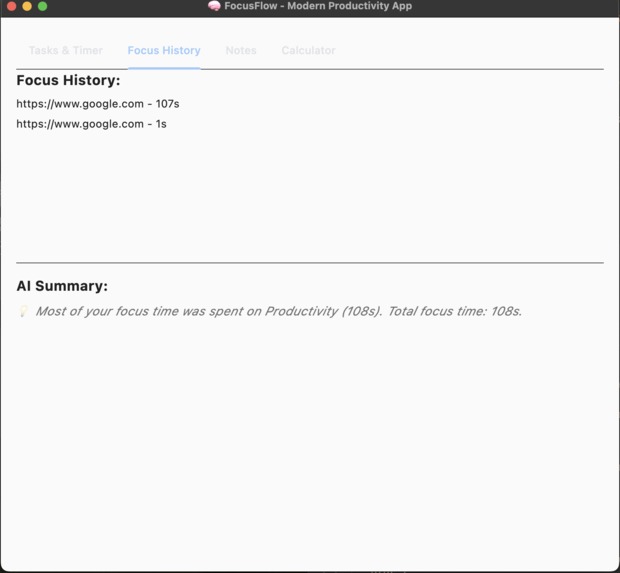Click the lightbulb icon beside the summary
Screen dimensions: 620x573
tap(23, 311)
